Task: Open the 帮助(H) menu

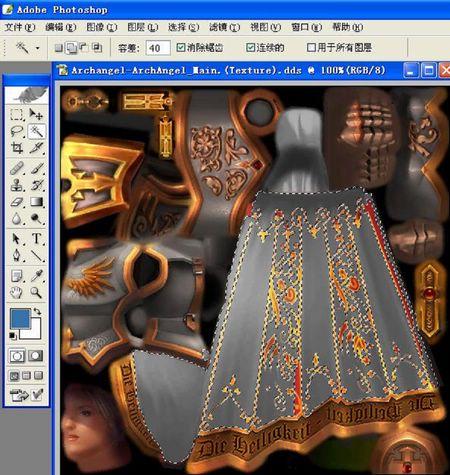Action: pyautogui.click(x=347, y=27)
